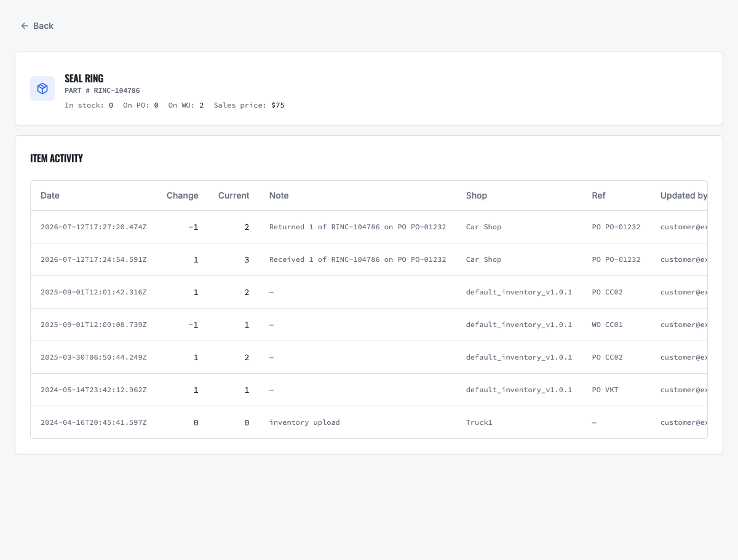The image size is (738, 560).
Task: Click PO CC02 ref in 2025-09-01 row
Action: (x=608, y=292)
